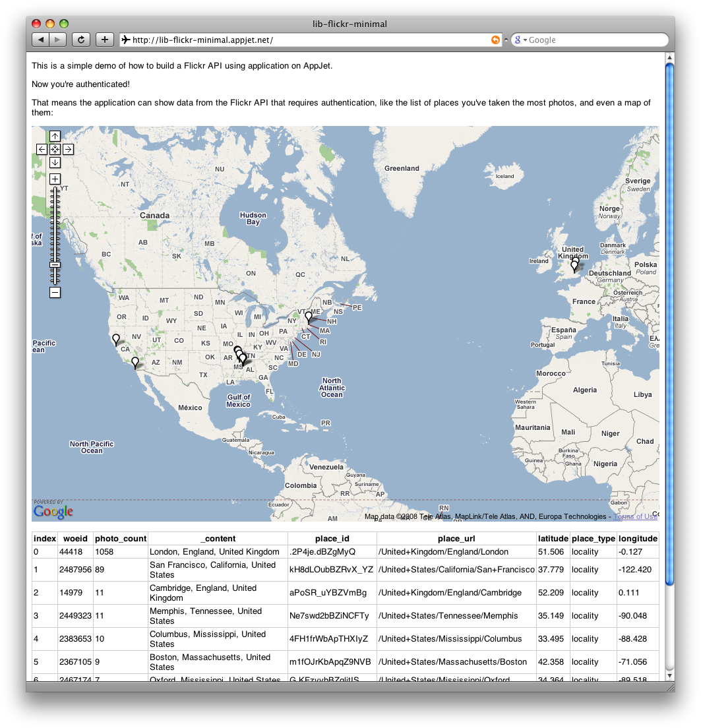Click the browser Forward arrow button
Image resolution: width=701 pixels, height=728 pixels.
pyautogui.click(x=57, y=40)
